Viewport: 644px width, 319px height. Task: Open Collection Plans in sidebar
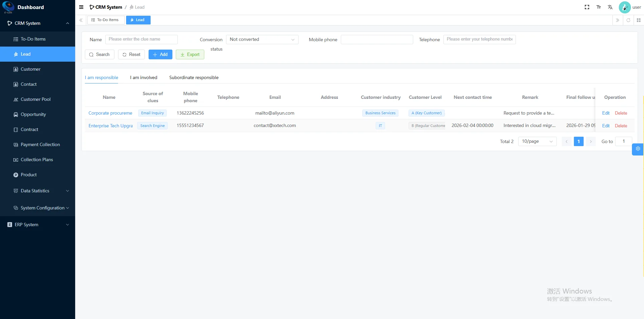pos(38,159)
